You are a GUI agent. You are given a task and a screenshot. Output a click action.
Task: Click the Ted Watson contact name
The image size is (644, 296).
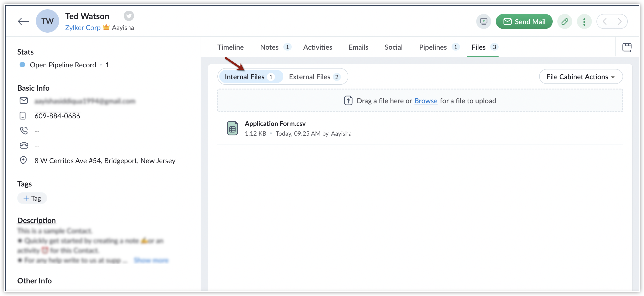tap(87, 16)
